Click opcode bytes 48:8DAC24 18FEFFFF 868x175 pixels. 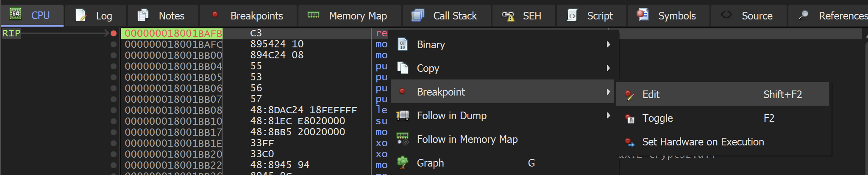[x=303, y=110]
